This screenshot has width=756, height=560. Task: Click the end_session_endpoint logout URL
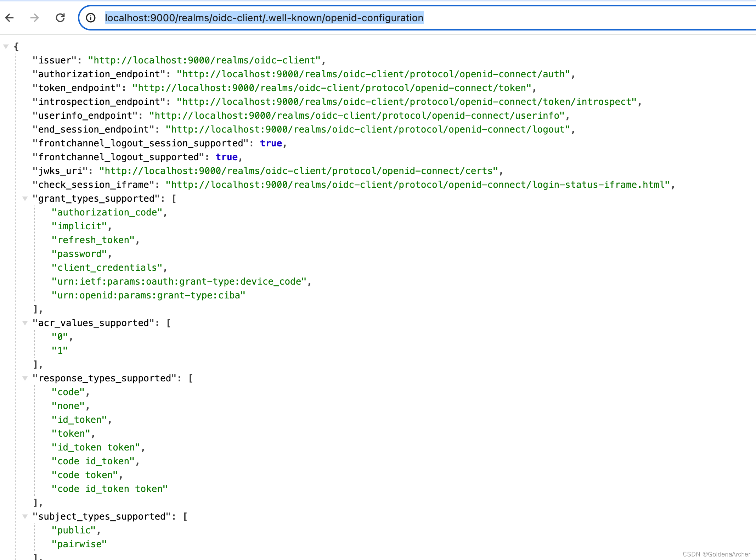[x=367, y=129]
